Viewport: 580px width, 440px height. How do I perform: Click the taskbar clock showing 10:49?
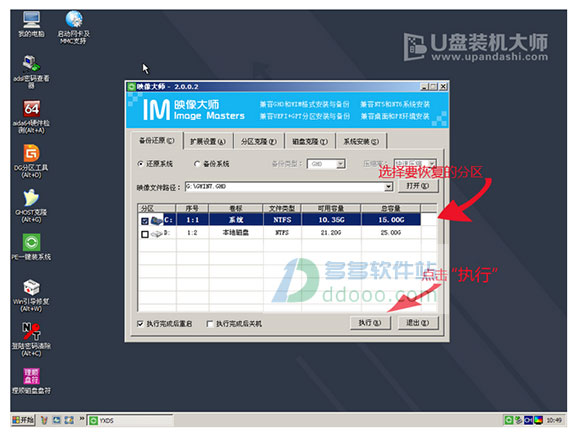(554, 420)
